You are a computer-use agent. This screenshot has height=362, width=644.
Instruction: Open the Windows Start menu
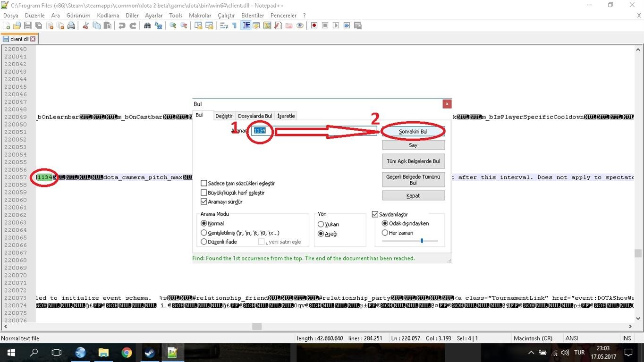(11, 353)
